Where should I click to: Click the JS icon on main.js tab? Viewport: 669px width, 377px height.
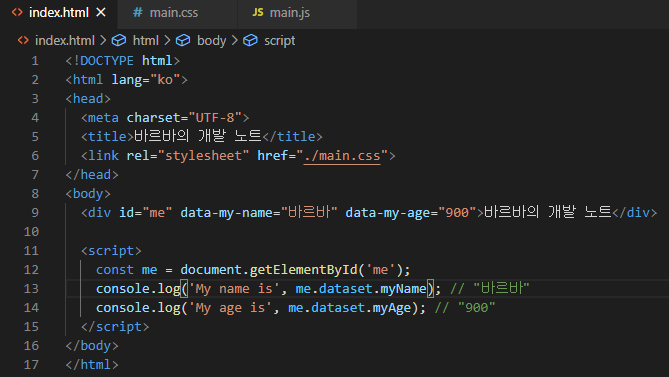[x=258, y=12]
